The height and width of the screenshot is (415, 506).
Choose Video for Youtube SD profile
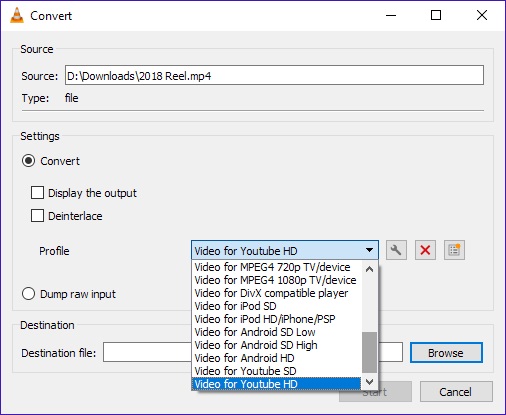coord(277,371)
